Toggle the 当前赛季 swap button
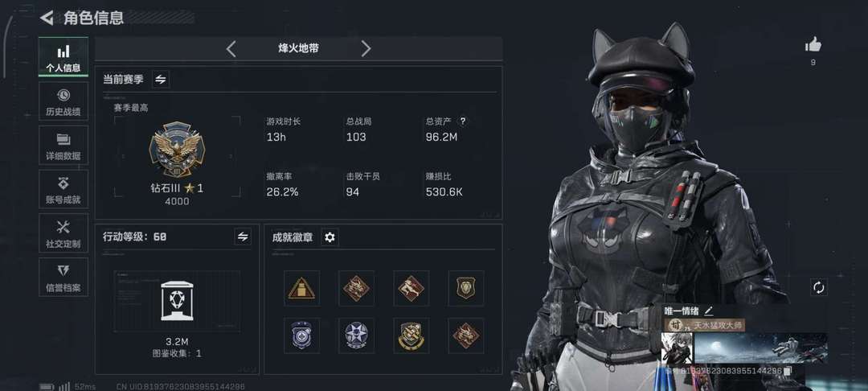This screenshot has height=391, width=868. (161, 79)
